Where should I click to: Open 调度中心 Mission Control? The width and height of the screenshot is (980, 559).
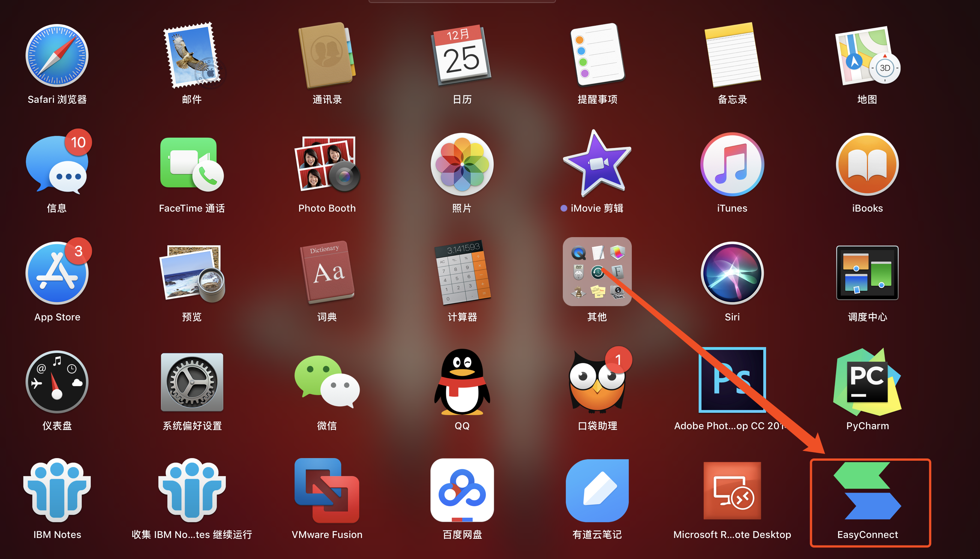click(867, 273)
